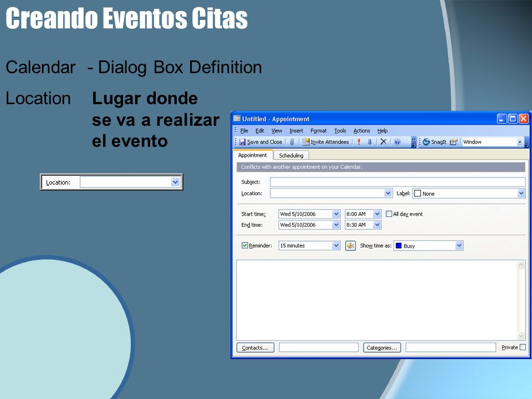Click the Appointment window title bar icon
The height and width of the screenshot is (399, 532).
[x=237, y=119]
